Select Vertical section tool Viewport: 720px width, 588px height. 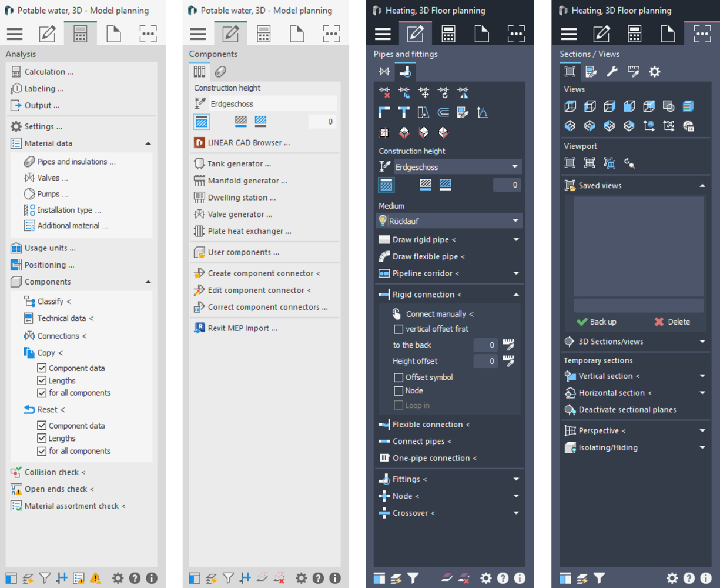tap(602, 376)
